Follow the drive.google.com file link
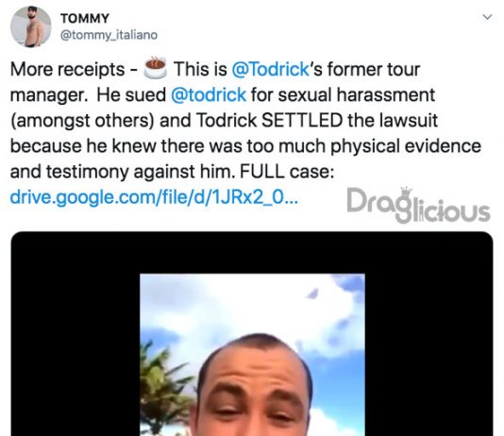Image resolution: width=504 pixels, height=436 pixels. (154, 197)
